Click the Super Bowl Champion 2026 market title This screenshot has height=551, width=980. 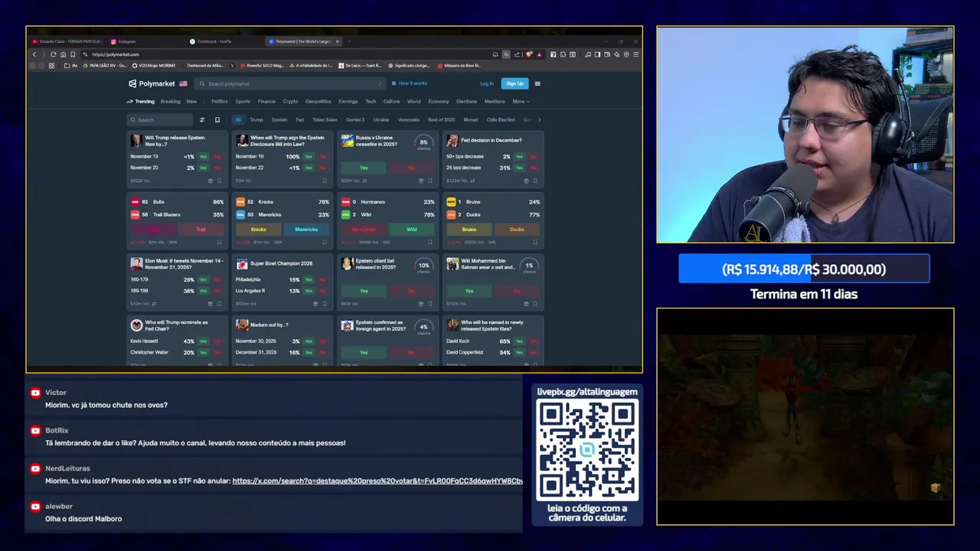pyautogui.click(x=281, y=263)
